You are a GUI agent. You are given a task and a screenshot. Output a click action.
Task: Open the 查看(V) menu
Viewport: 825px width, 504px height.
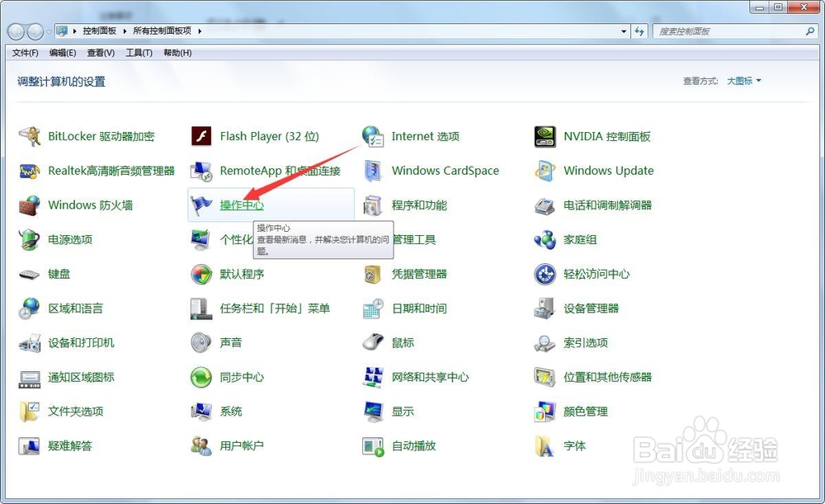coord(101,53)
